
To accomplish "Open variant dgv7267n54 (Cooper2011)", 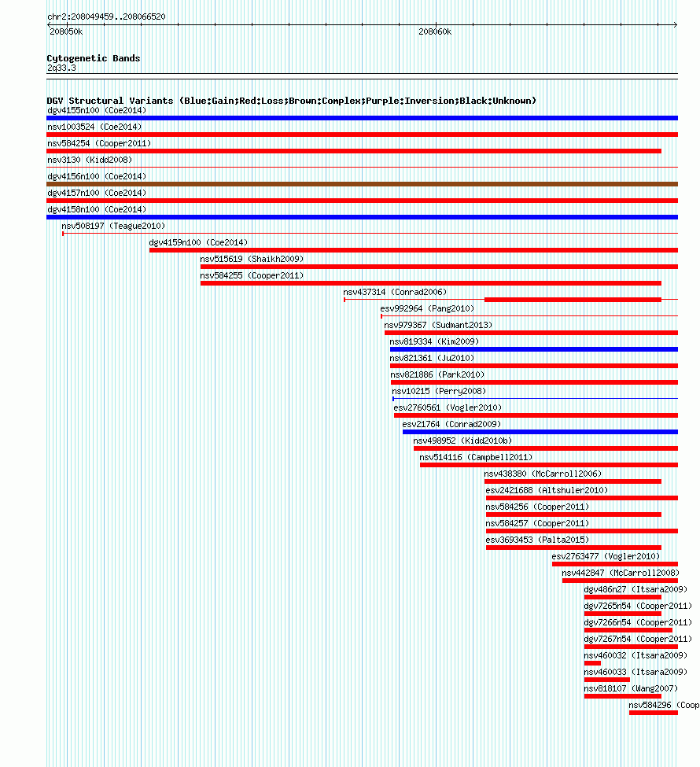I will [x=638, y=640].
